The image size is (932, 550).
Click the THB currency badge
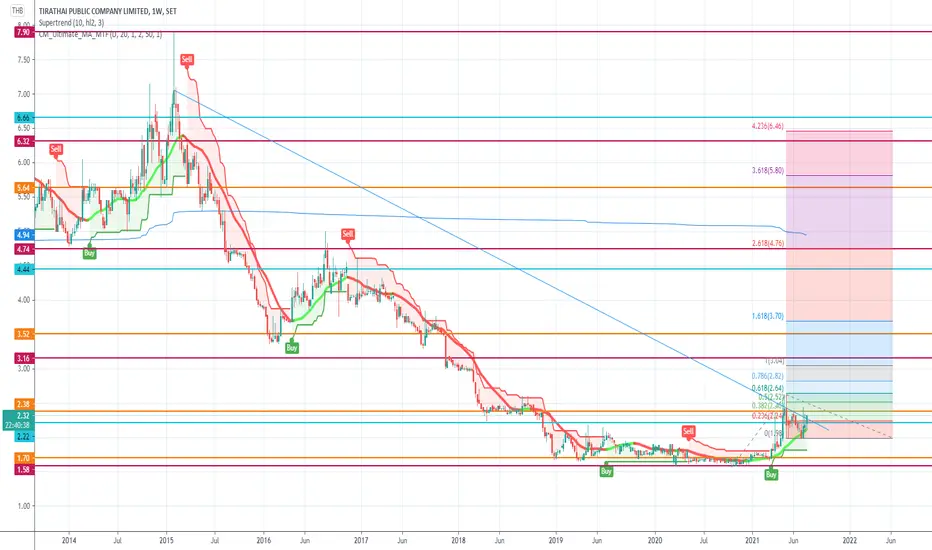coord(17,11)
